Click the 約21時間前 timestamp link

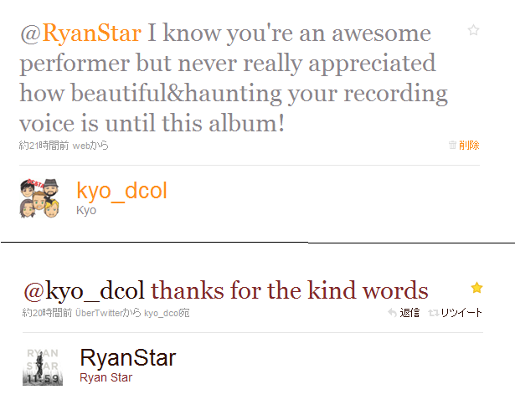click(x=44, y=145)
